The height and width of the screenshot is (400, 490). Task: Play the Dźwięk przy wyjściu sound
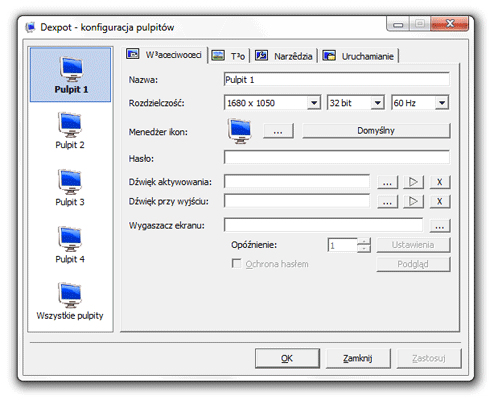pyautogui.click(x=413, y=201)
